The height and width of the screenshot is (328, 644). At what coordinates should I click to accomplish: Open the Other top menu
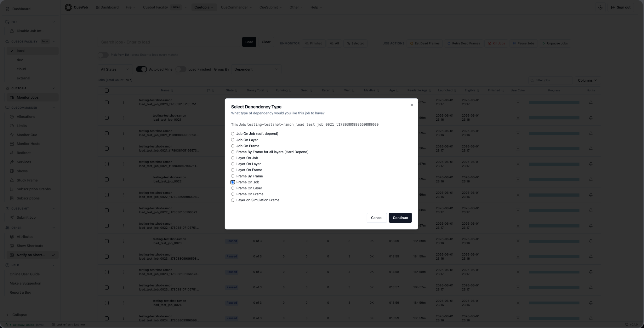pyautogui.click(x=296, y=7)
